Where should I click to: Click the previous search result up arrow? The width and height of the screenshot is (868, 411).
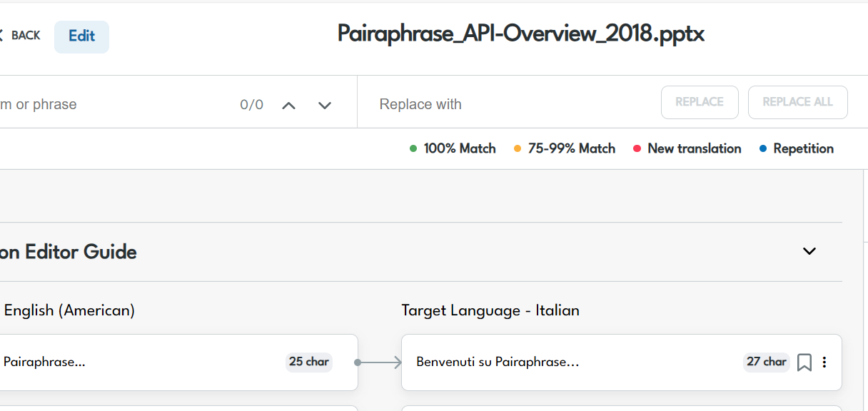[288, 104]
